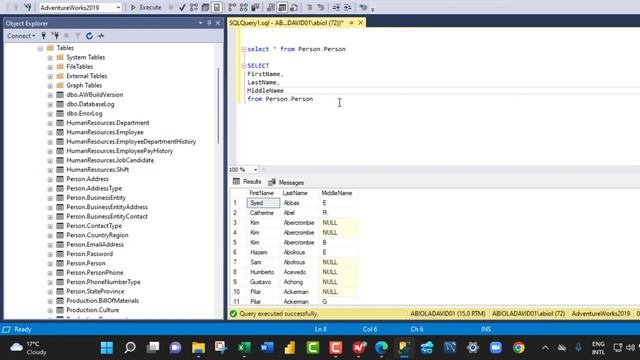This screenshot has height=360, width=640.
Task: Decrease indent of selected lines
Action: (336, 7)
